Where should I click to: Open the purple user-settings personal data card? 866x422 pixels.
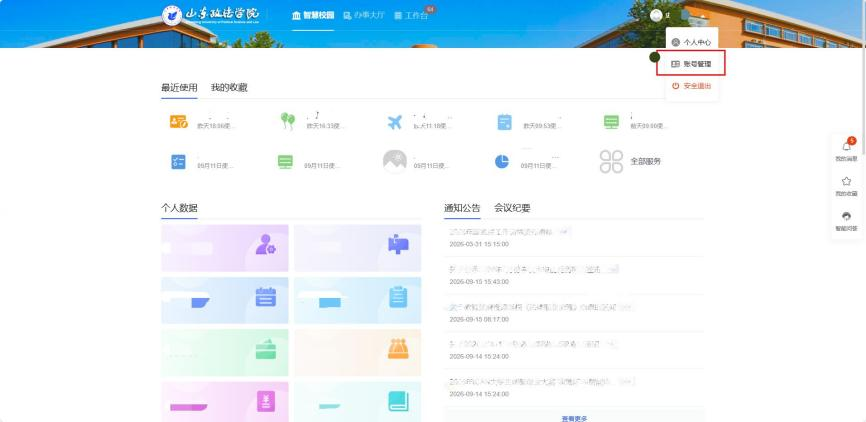225,248
